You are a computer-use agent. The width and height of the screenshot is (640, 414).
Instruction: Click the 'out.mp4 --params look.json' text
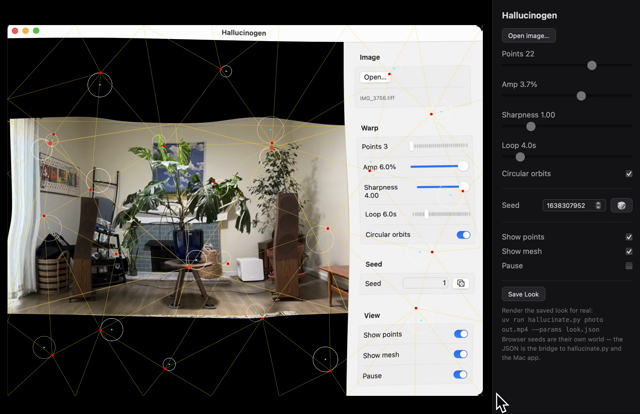pos(550,329)
